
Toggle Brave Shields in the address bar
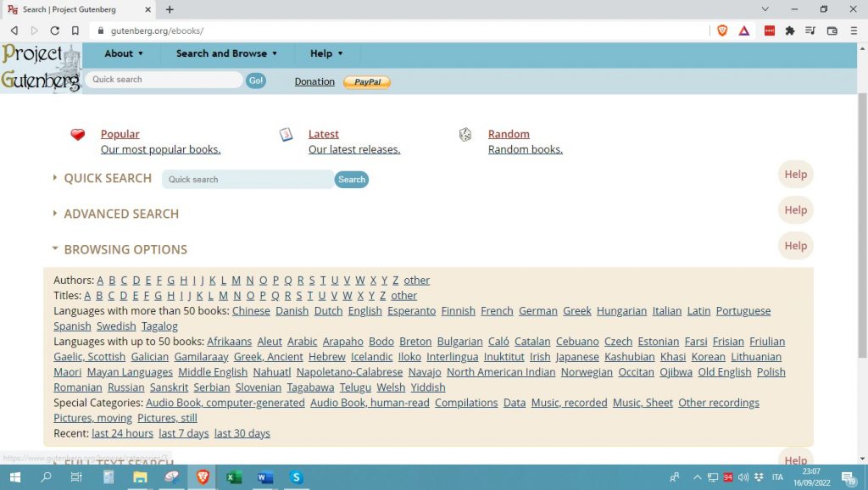pyautogui.click(x=722, y=31)
